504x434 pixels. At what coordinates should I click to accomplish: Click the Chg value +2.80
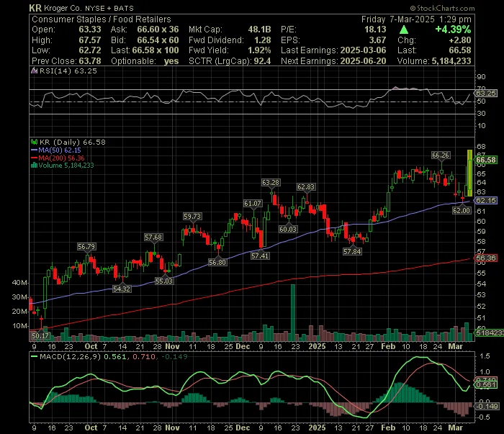tap(461, 40)
